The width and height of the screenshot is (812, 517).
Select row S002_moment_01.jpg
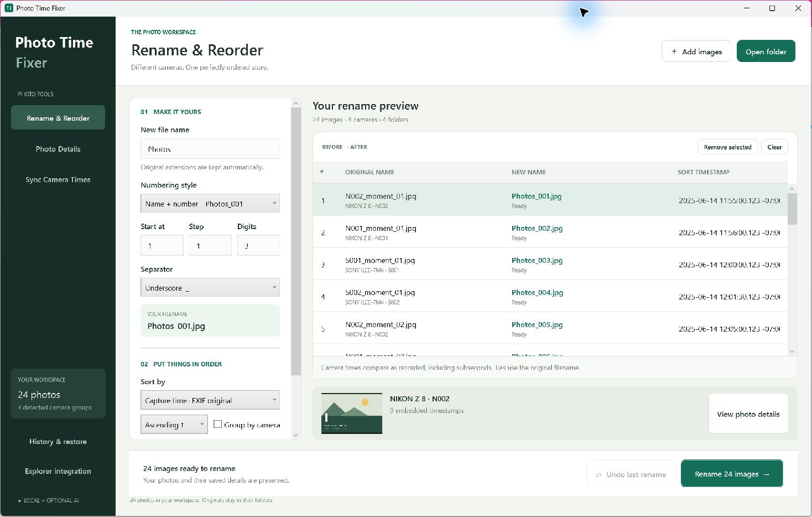(x=550, y=296)
